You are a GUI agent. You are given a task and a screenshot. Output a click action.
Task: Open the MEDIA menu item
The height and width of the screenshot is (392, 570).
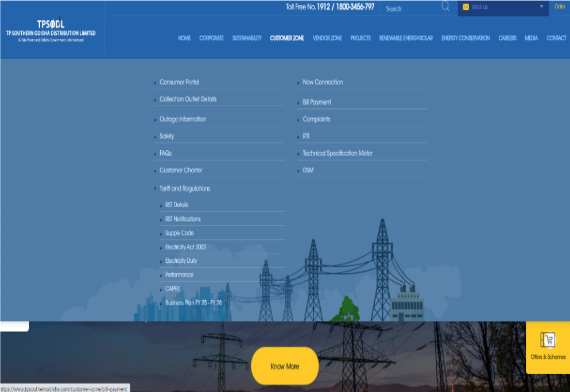(531, 38)
